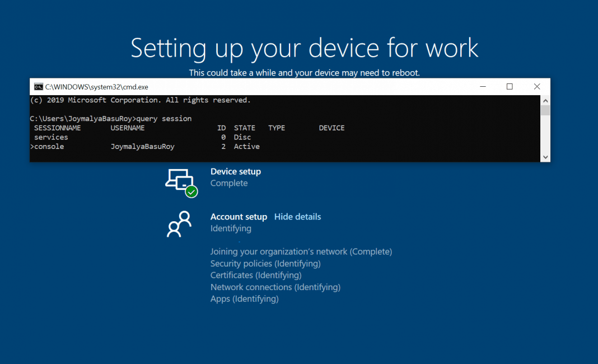This screenshot has height=364, width=598.
Task: Click the scrollbar up arrow
Action: coord(544,101)
